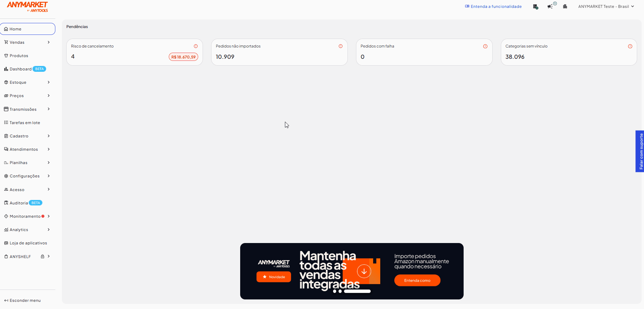Expand the Estoque menu chevron

coord(49,82)
